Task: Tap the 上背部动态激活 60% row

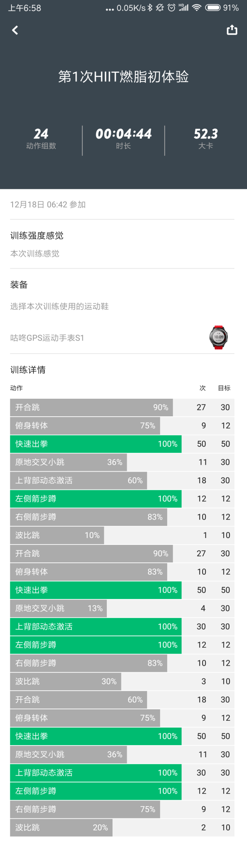Action: pyautogui.click(x=122, y=480)
